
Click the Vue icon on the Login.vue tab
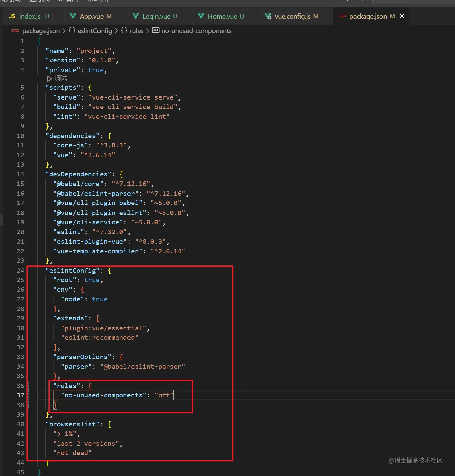pos(135,16)
